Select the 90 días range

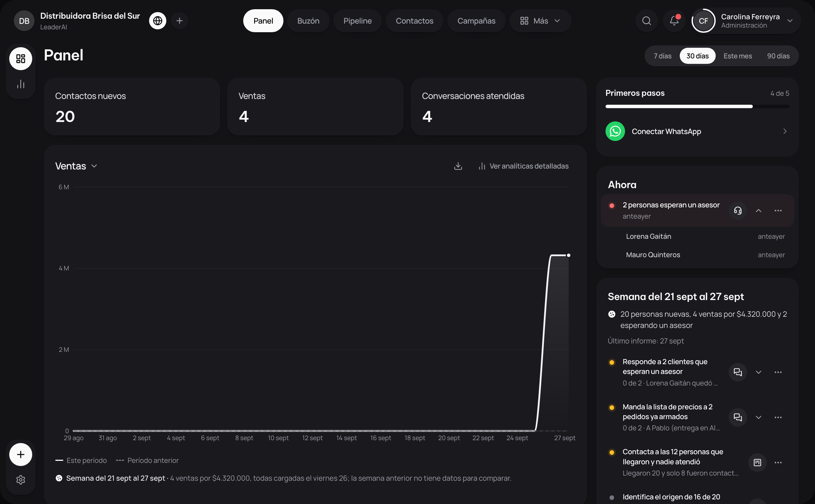pyautogui.click(x=778, y=56)
